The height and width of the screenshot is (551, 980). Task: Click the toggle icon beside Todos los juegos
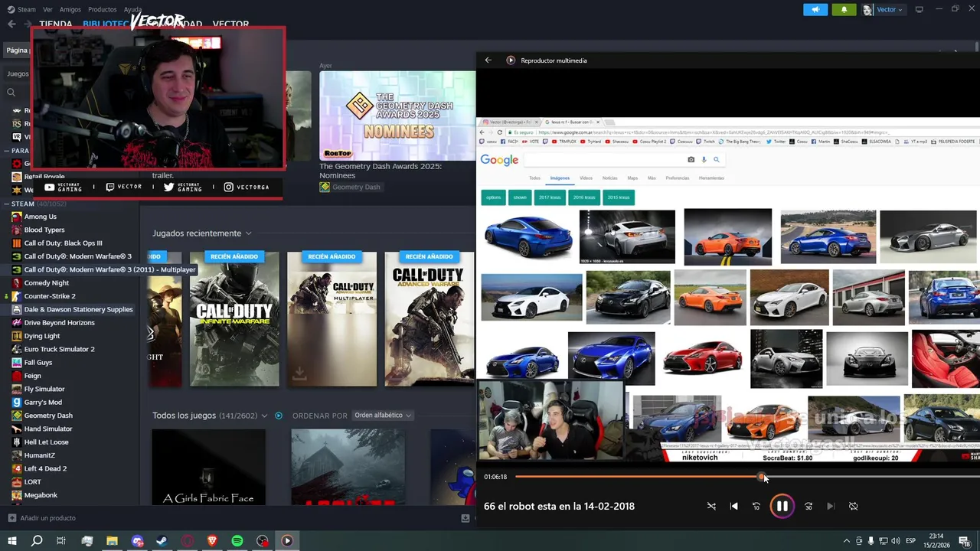279,416
